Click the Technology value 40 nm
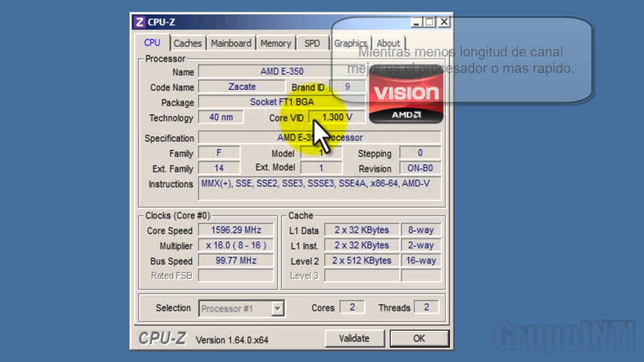This screenshot has height=362, width=644. [221, 117]
